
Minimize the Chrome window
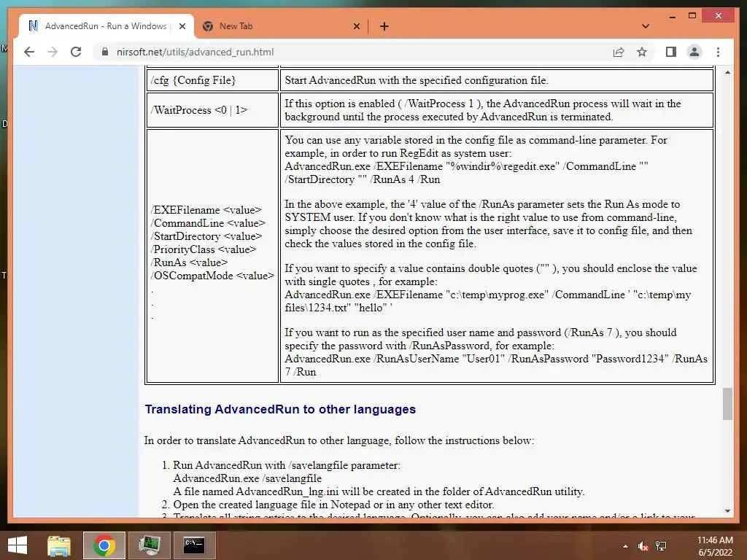pyautogui.click(x=672, y=16)
